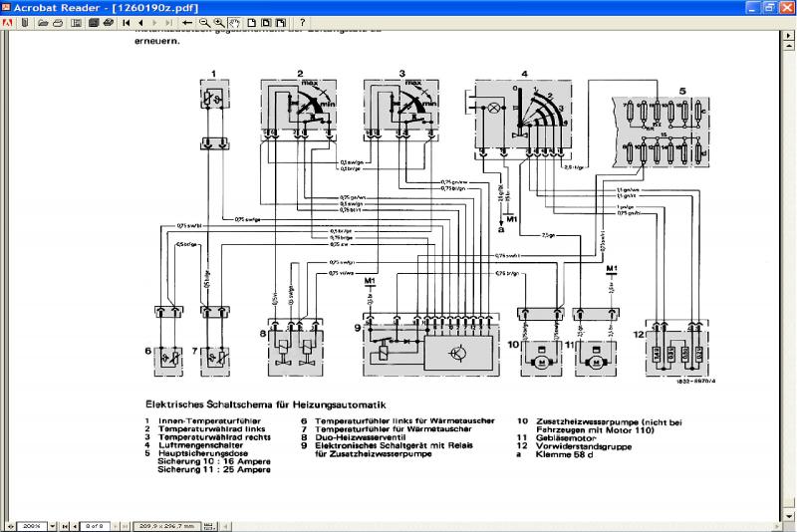Open zoom level dropdown arrow in status bar
Viewport: 797px width, 532px height.
tap(53, 526)
